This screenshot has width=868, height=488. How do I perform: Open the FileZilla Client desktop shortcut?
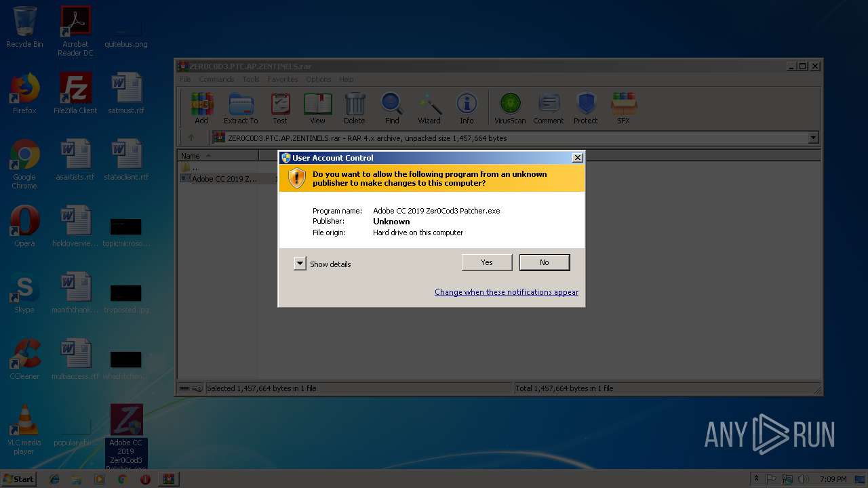(x=75, y=94)
